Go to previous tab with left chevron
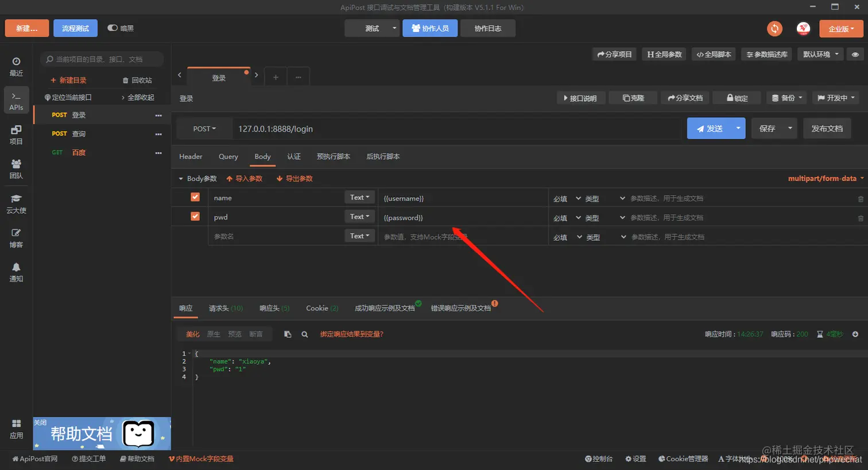 click(x=180, y=75)
